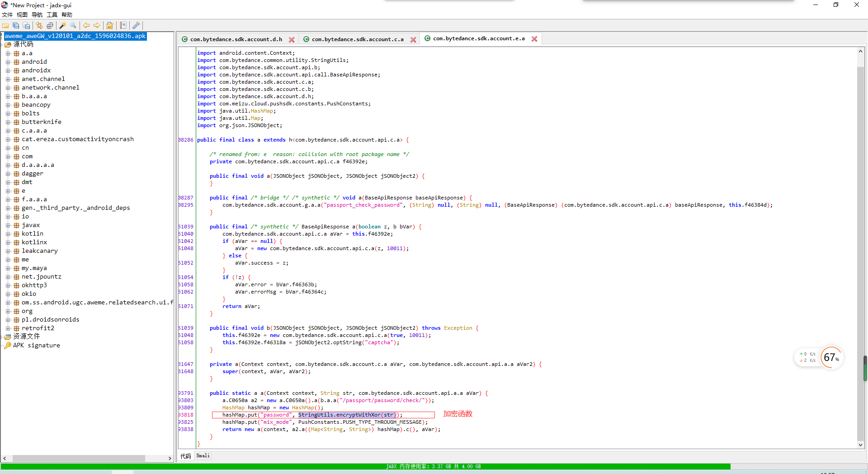Select the 资源文件 resources node
Viewport: 868px width, 474px height.
click(27, 337)
